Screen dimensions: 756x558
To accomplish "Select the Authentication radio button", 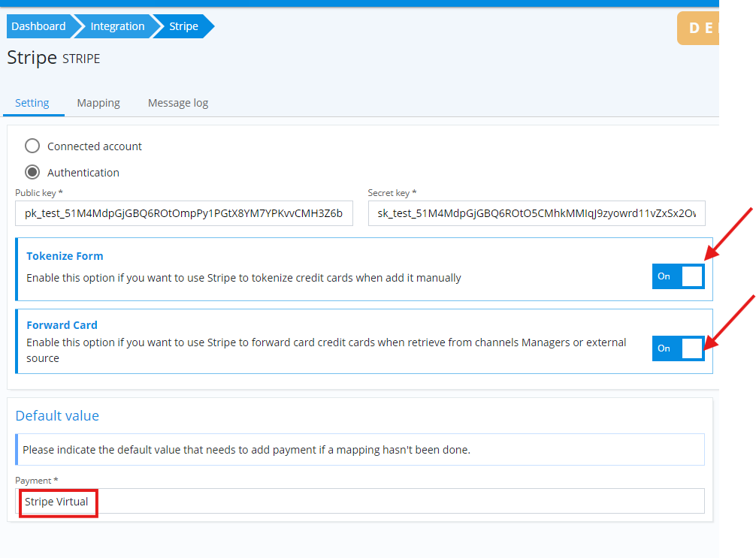I will coord(32,172).
